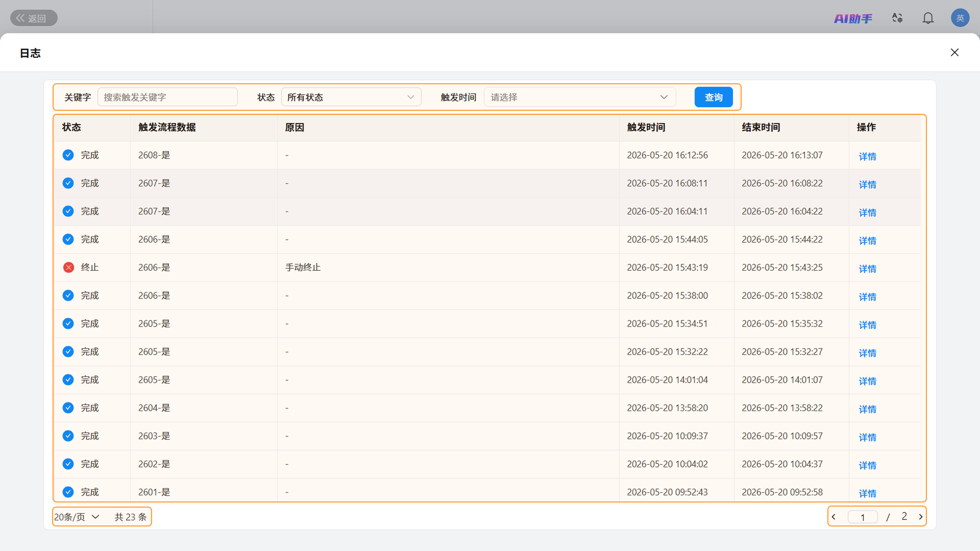
Task: Open 详情 for the 终止 15:43:19 row
Action: pyautogui.click(x=867, y=269)
